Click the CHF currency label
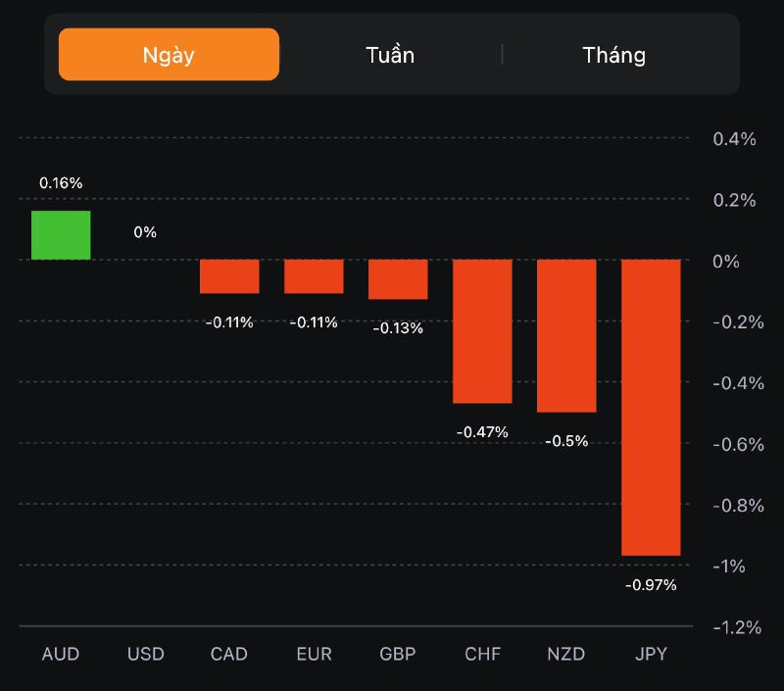The image size is (784, 691). (482, 654)
